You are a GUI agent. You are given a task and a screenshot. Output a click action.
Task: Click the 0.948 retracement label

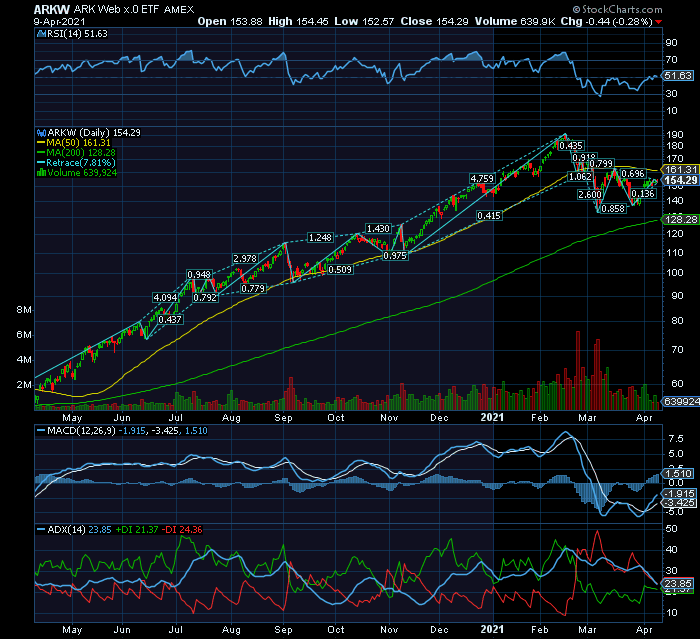click(199, 275)
